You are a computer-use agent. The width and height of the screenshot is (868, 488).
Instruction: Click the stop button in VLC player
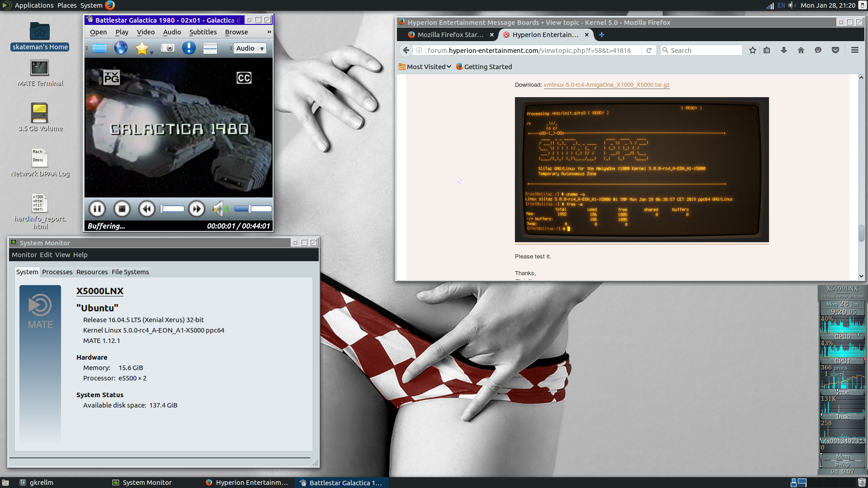(x=122, y=209)
